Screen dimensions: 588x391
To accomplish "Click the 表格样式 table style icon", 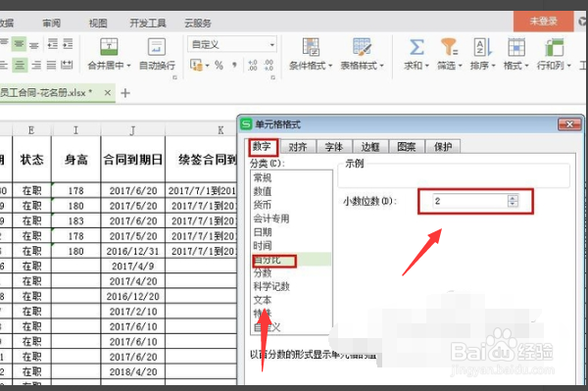I will (x=362, y=47).
